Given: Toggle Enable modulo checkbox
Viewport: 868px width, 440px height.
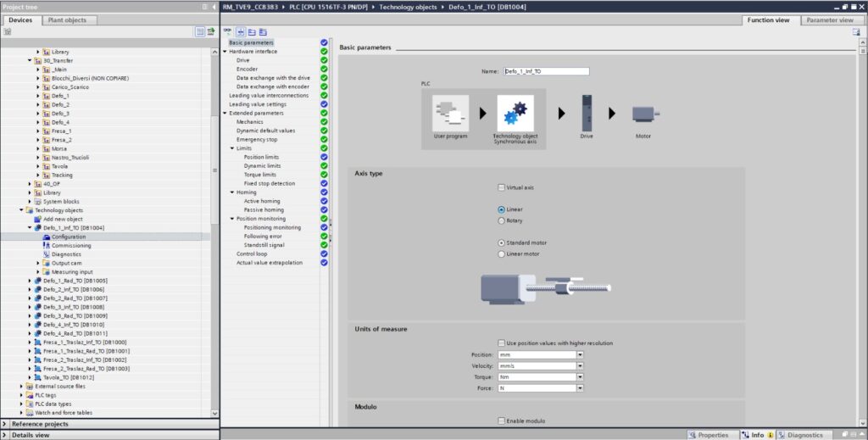Looking at the screenshot, I should click(x=501, y=421).
